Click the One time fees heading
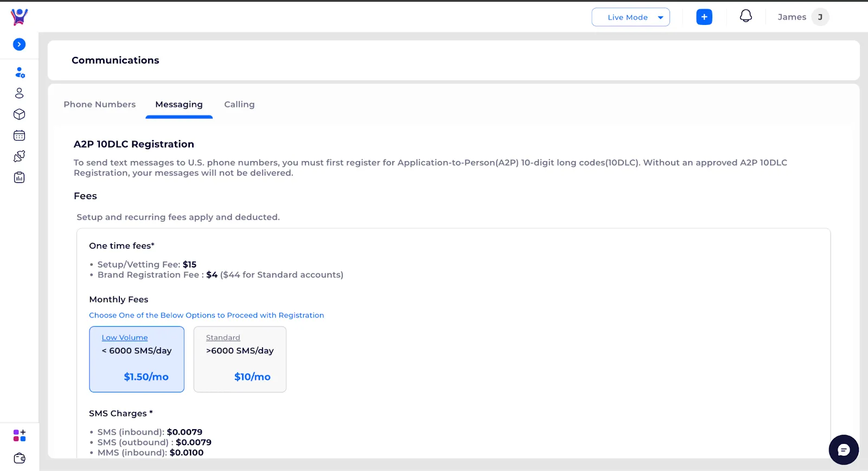 tap(122, 246)
